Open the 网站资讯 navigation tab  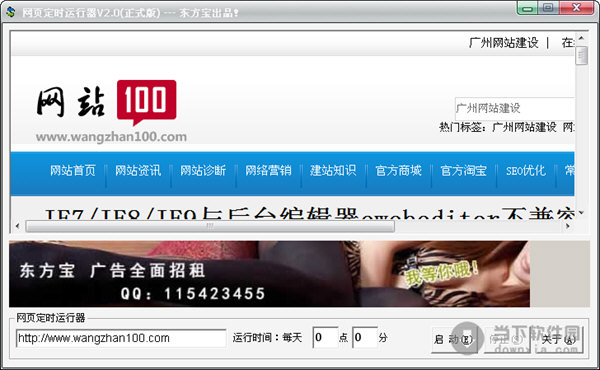coord(138,171)
